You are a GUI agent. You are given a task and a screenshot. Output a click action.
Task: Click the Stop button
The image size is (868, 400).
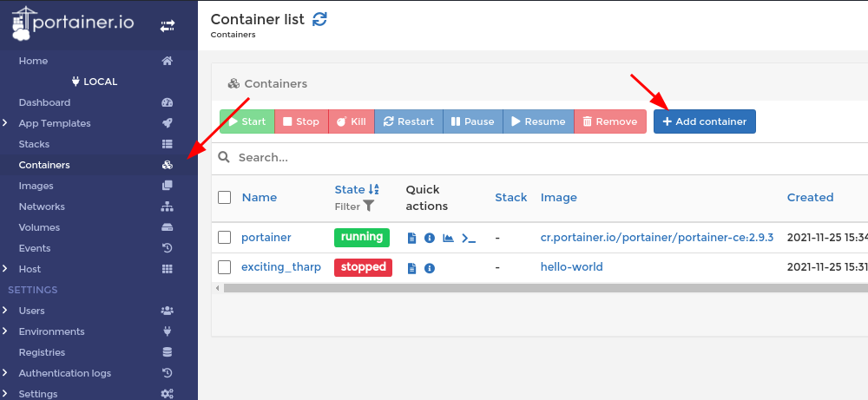[x=301, y=121]
